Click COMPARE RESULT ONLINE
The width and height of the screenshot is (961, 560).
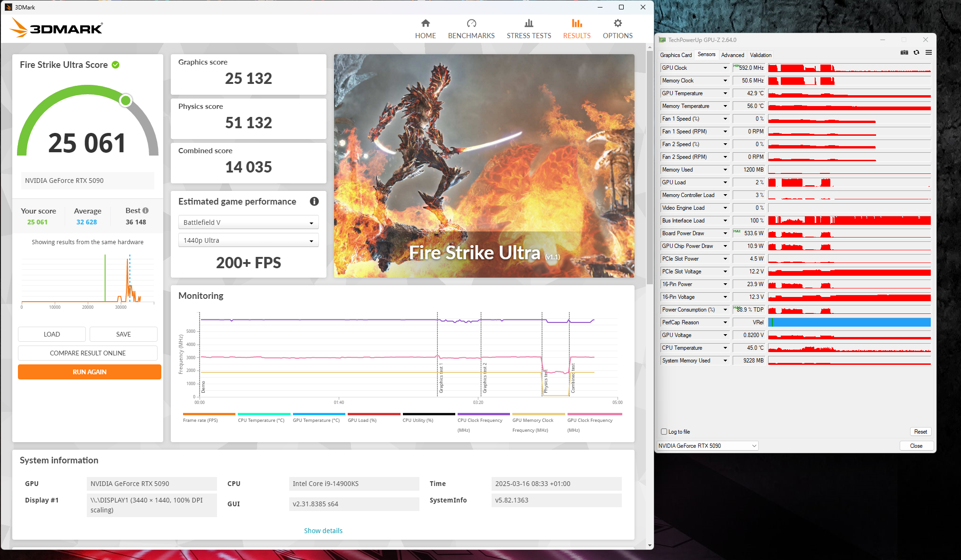[x=87, y=353]
